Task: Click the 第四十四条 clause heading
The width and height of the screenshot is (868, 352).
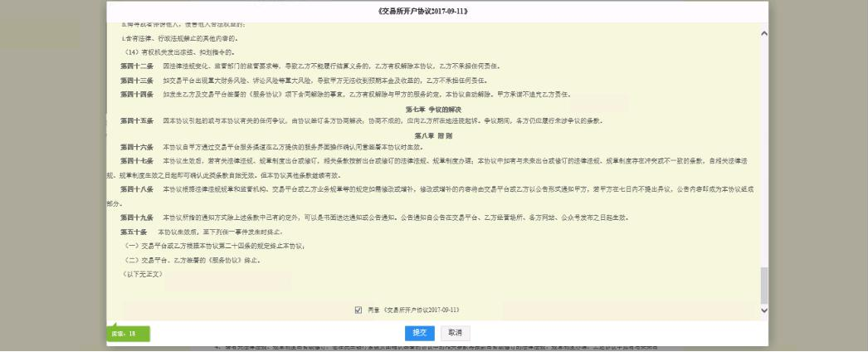Action: 136,95
